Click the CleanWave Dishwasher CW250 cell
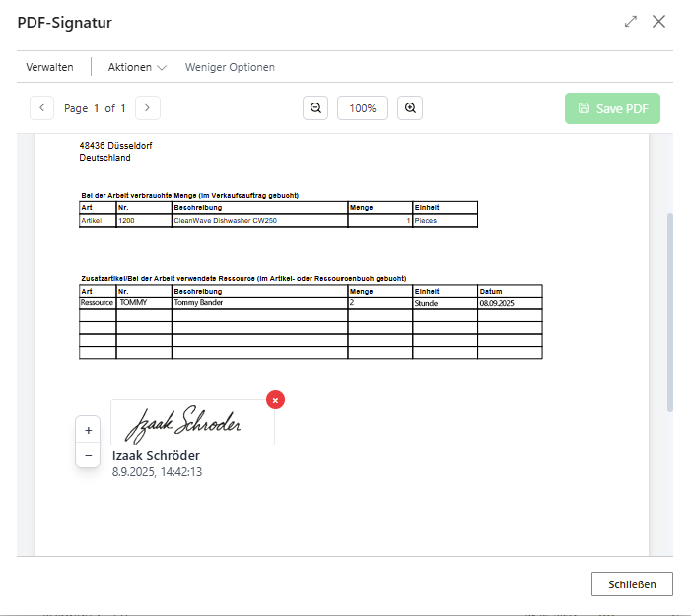 pos(259,221)
